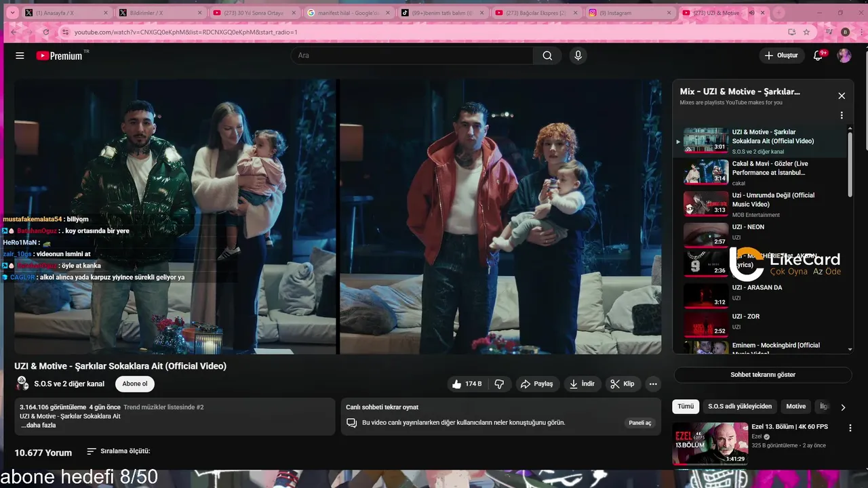Switch to manifest hilal Google tab

pyautogui.click(x=348, y=13)
